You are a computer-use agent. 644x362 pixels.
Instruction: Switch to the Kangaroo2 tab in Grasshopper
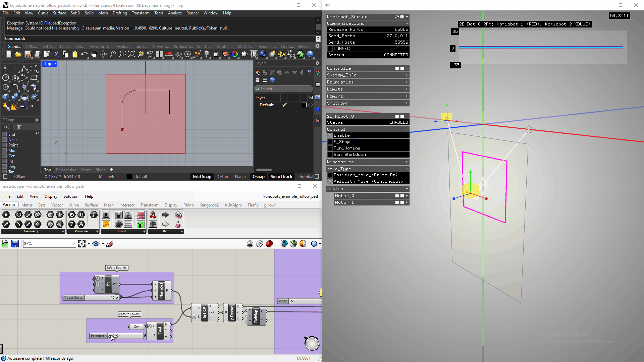209,205
